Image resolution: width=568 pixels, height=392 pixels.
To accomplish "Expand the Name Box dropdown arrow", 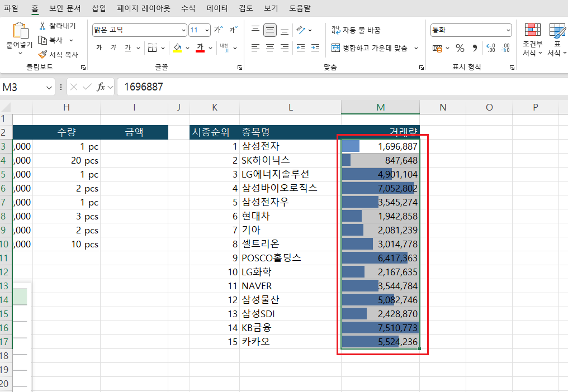I will [x=49, y=87].
